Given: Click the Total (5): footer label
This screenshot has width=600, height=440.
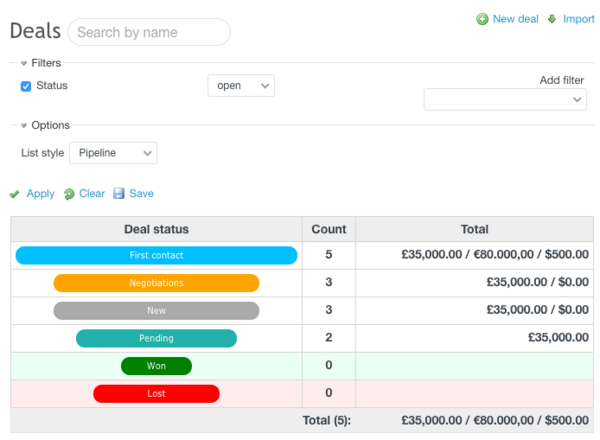Looking at the screenshot, I should [326, 420].
